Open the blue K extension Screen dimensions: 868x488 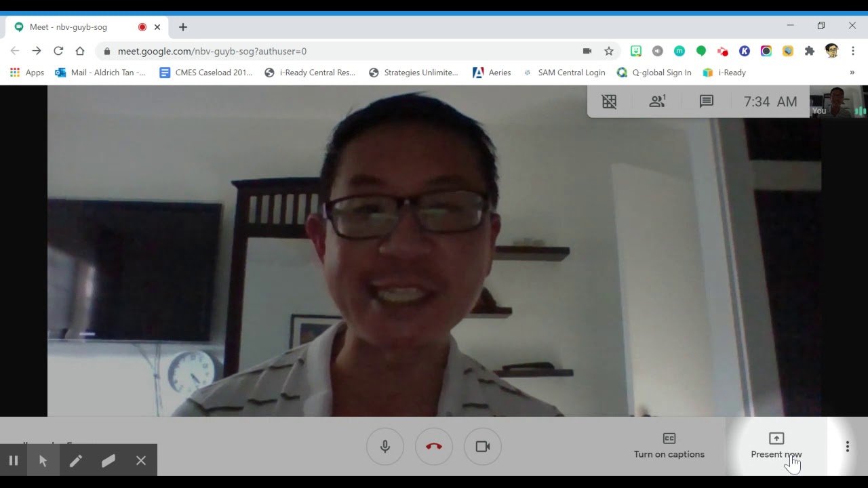coord(745,51)
